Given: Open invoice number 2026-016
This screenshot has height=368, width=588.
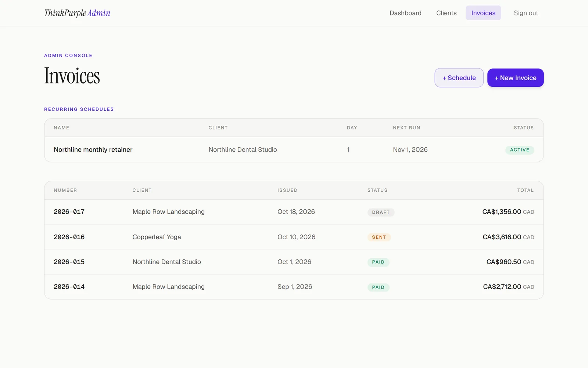Looking at the screenshot, I should point(69,237).
